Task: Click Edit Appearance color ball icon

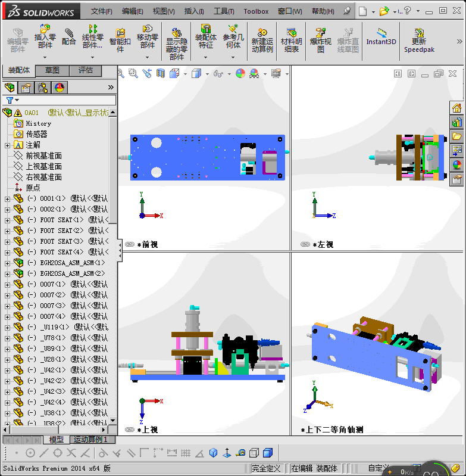Action: (240, 73)
